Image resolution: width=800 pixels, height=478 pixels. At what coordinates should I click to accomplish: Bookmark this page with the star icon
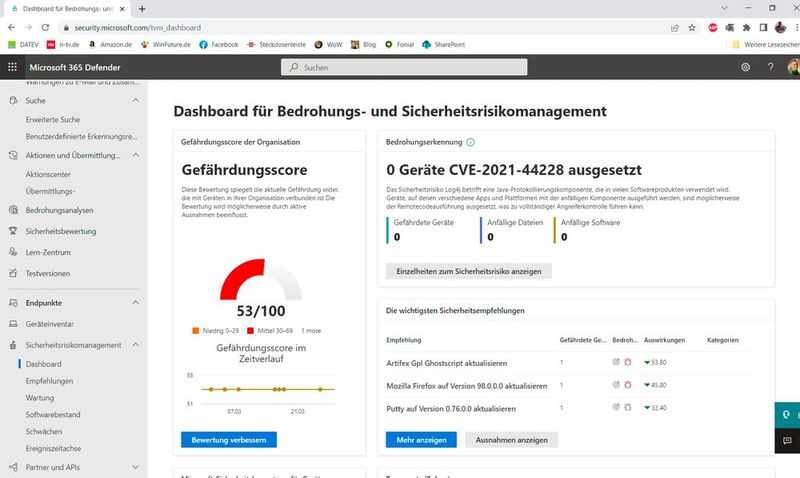(x=692, y=28)
